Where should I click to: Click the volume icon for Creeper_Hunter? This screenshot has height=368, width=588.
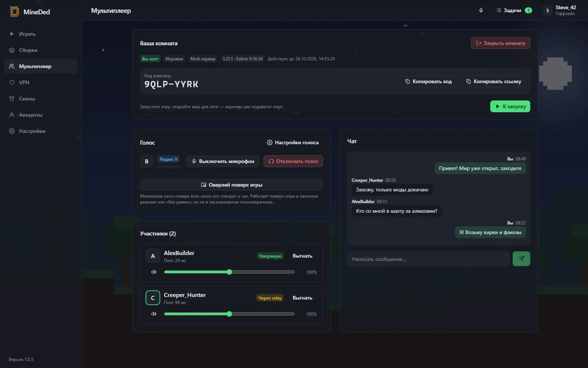[x=154, y=314]
